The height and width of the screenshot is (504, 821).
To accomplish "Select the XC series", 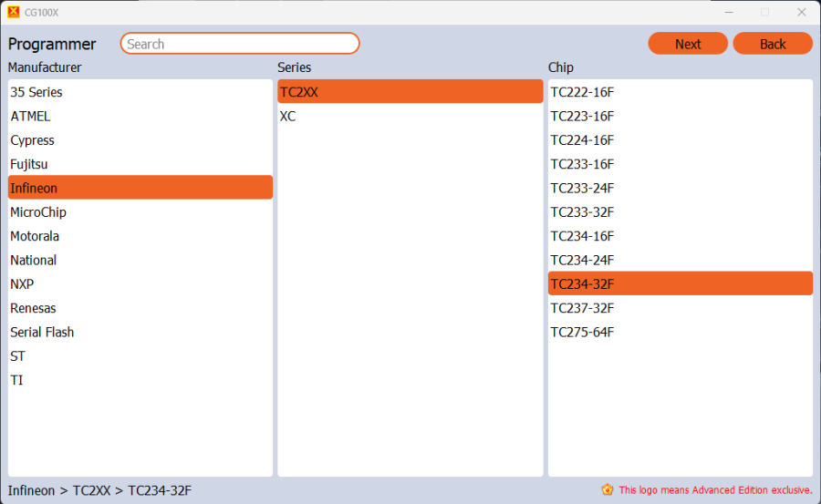I will pyautogui.click(x=288, y=116).
